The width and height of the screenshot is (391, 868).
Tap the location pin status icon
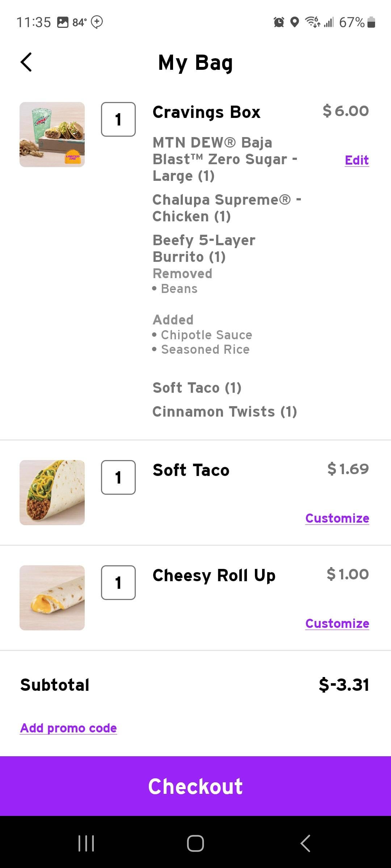(295, 22)
